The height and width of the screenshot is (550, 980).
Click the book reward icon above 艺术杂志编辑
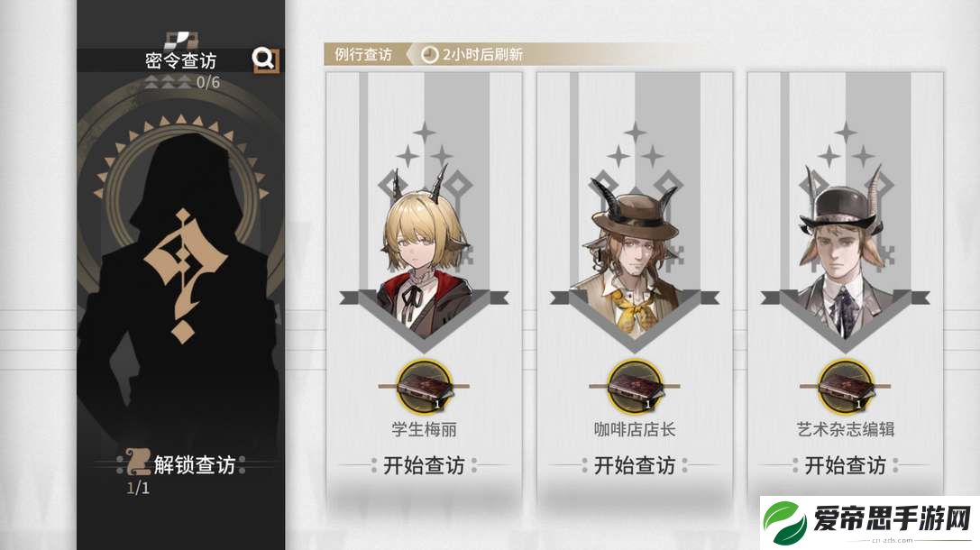click(845, 386)
